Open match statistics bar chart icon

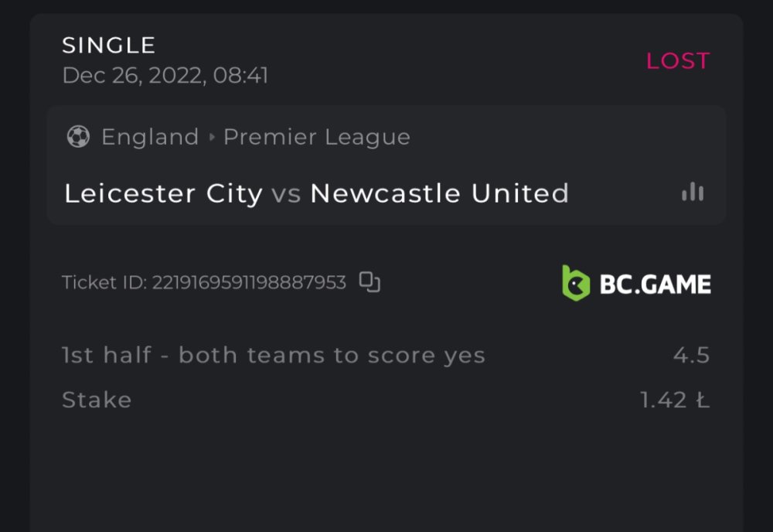click(693, 192)
